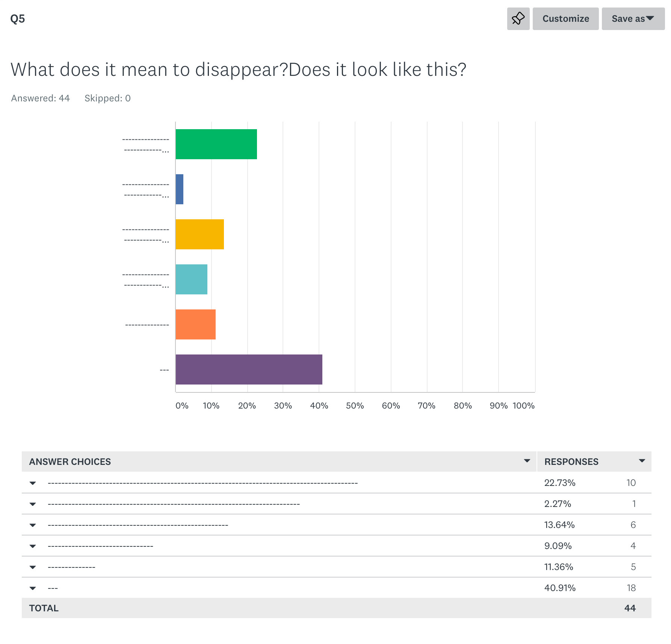Select the yellow chart bar
The height and width of the screenshot is (644, 671).
[200, 234]
